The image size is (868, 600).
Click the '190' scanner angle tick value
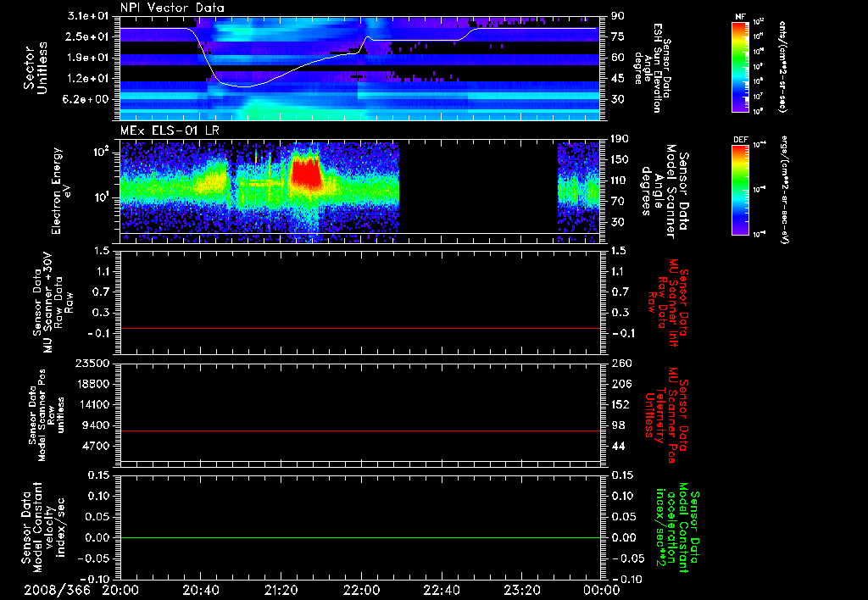(620, 139)
